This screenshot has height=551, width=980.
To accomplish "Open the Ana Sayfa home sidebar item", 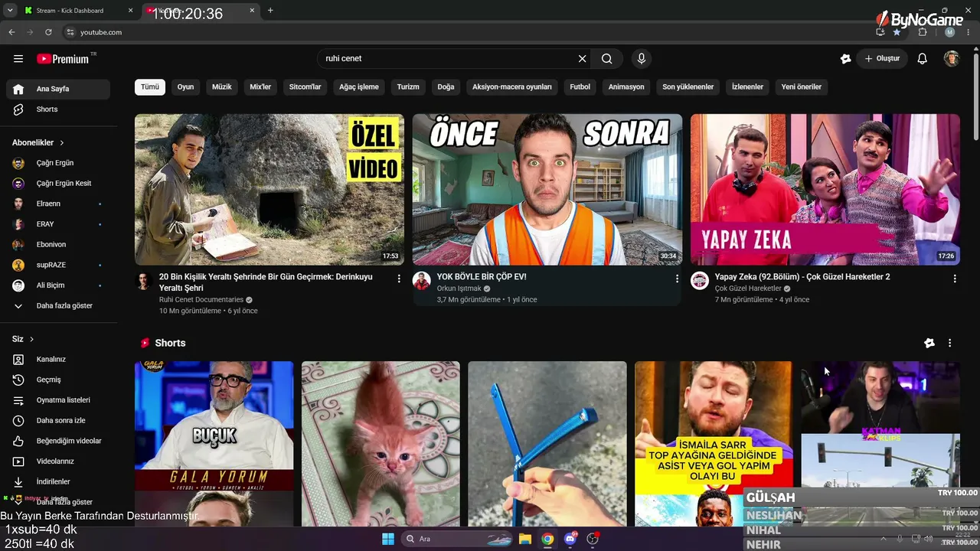I will pyautogui.click(x=58, y=89).
